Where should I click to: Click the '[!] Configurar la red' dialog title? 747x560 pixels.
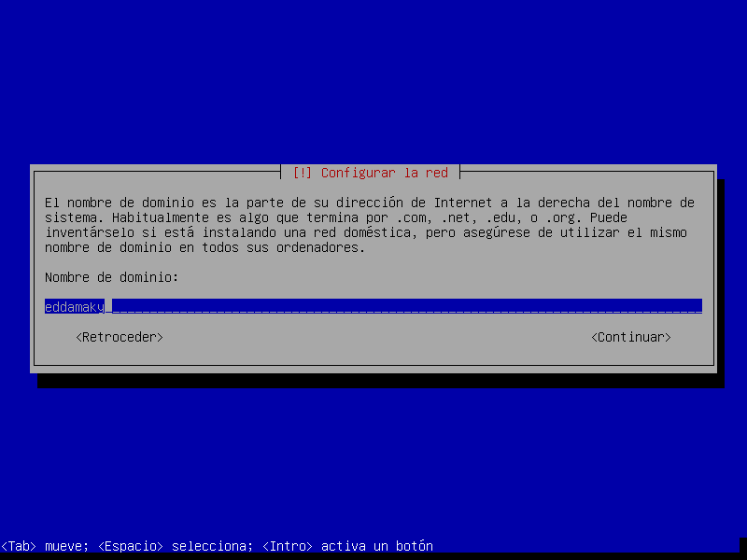tap(370, 173)
